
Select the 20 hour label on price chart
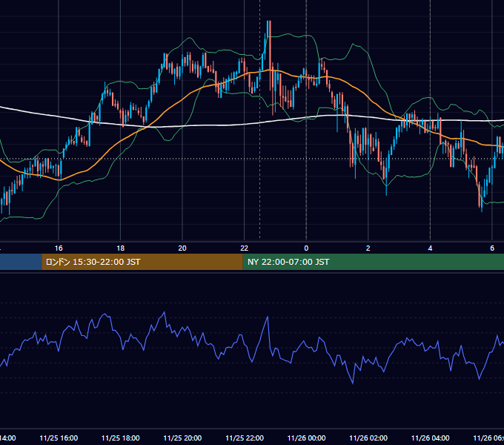182,248
